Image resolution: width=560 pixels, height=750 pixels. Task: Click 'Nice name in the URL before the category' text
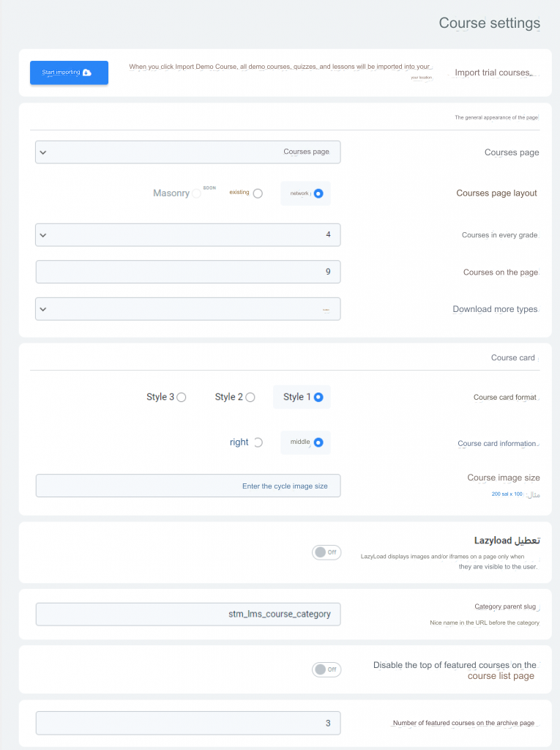485,623
